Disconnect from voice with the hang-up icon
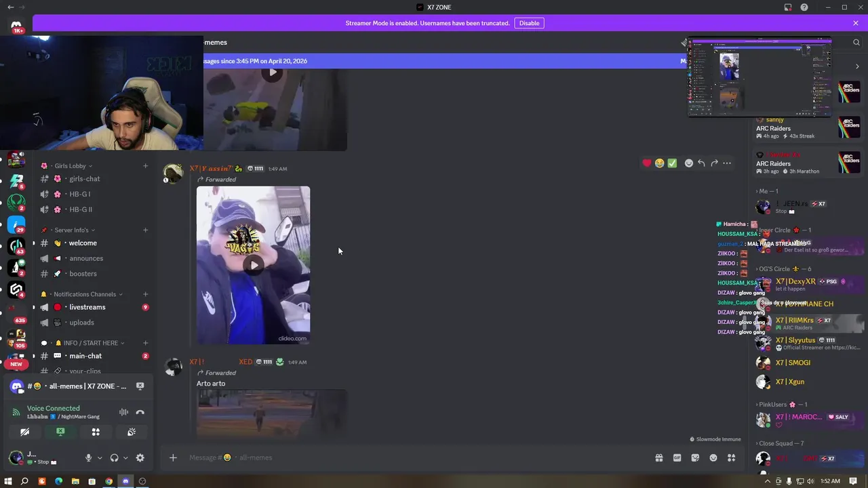Viewport: 868px width, 488px height. point(140,412)
